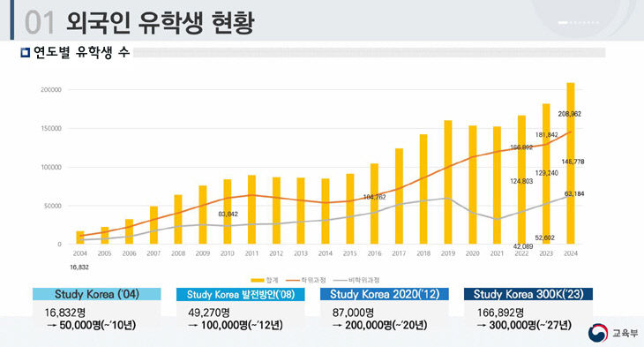This screenshot has height=347, width=644.
Task: Click the gray section number 01
Action: coord(39,23)
